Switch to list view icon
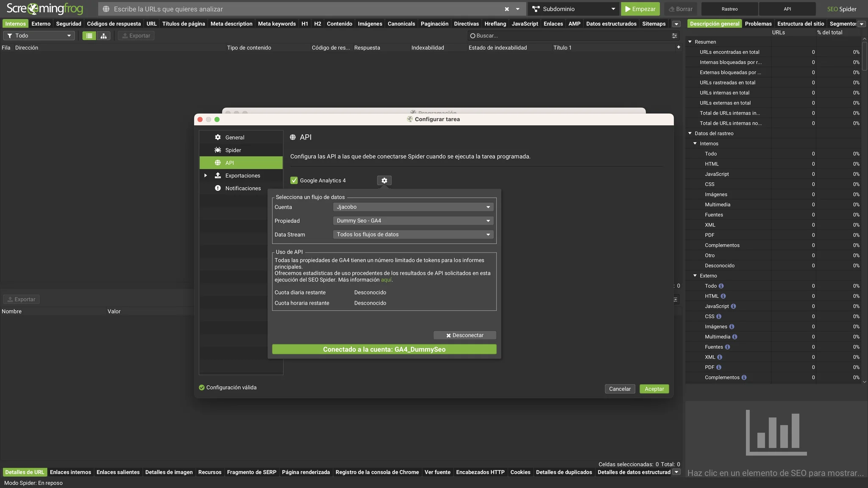Viewport: 868px width, 488px height. click(89, 36)
